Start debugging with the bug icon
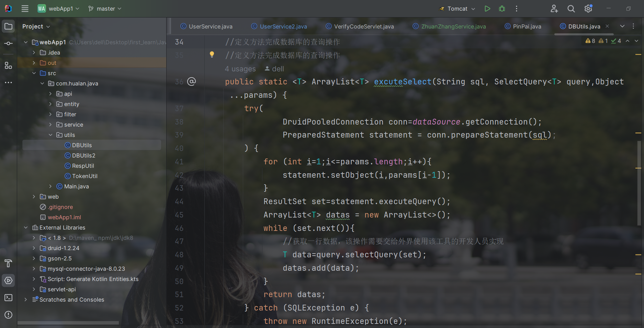The image size is (644, 328). [x=502, y=9]
